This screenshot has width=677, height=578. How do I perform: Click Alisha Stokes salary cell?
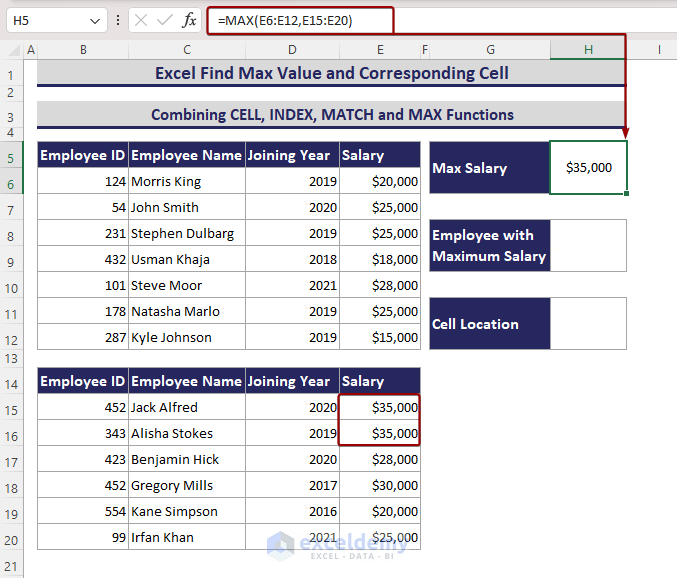[x=379, y=434]
